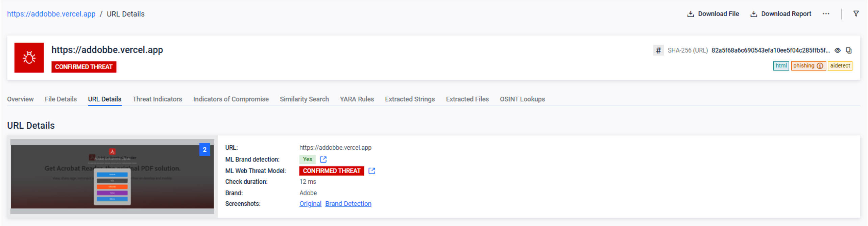Click the filter funnel icon
Viewport: 868px width, 226px height.
click(x=856, y=14)
